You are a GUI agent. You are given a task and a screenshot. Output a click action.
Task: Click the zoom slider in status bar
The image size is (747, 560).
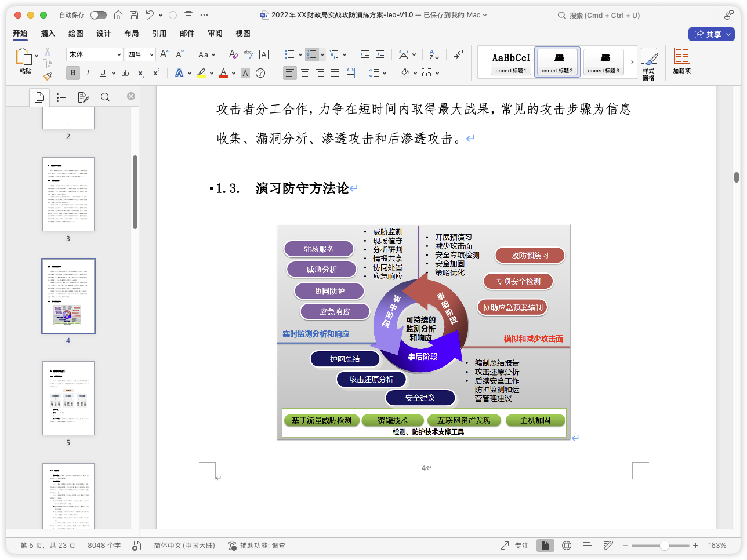664,546
